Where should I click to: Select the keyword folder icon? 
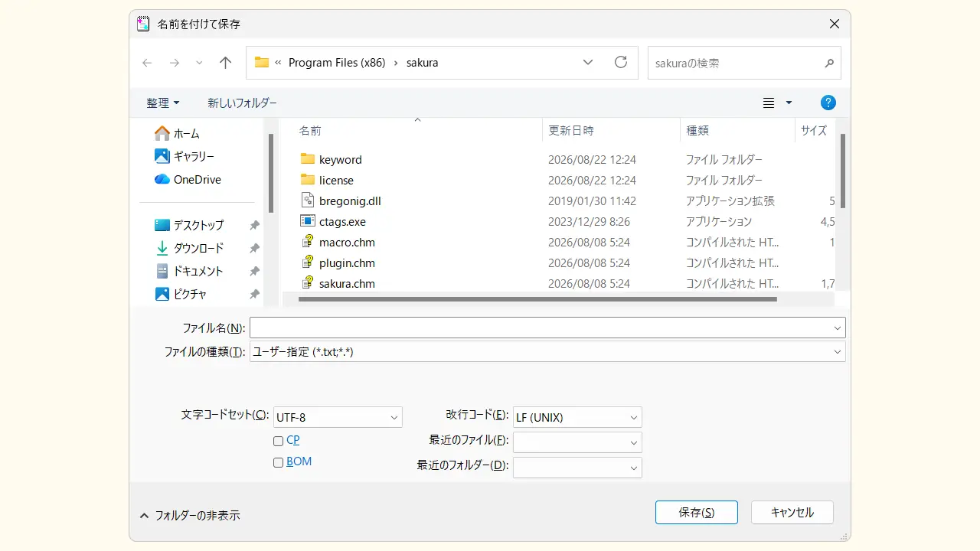(308, 159)
